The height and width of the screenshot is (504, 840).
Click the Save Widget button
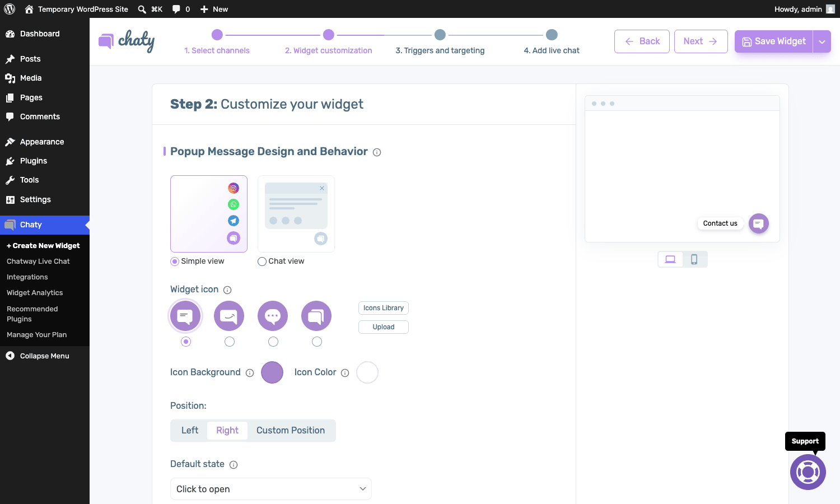774,41
